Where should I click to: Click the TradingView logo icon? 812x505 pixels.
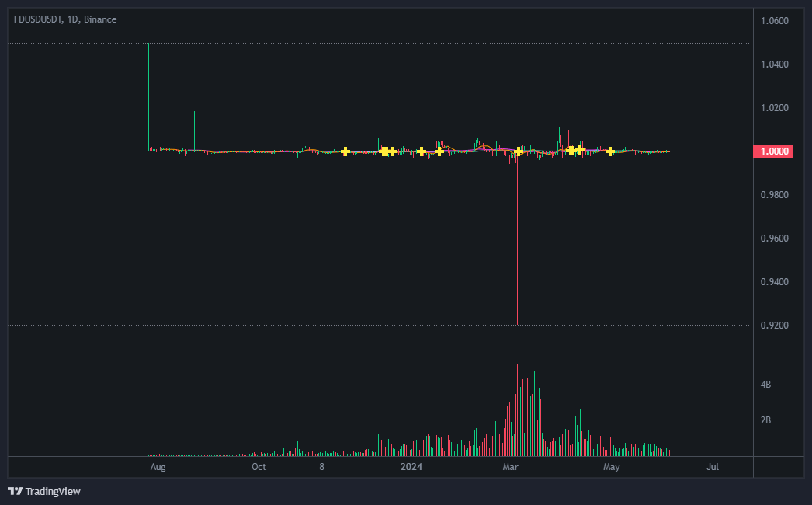14,491
